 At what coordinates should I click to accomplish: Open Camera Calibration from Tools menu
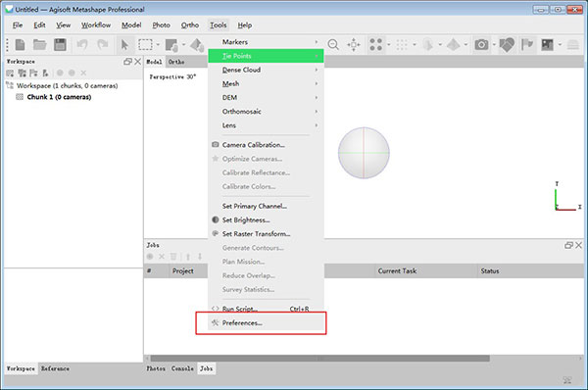(x=266, y=145)
